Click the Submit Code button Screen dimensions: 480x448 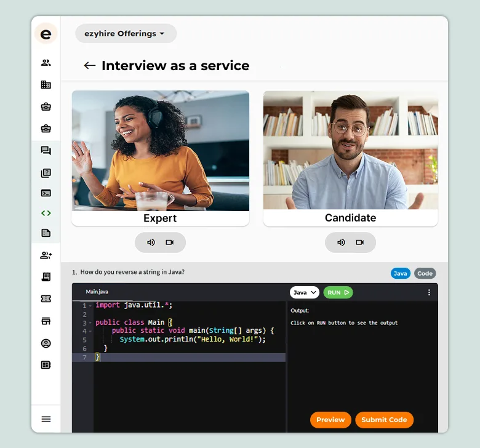tap(384, 420)
